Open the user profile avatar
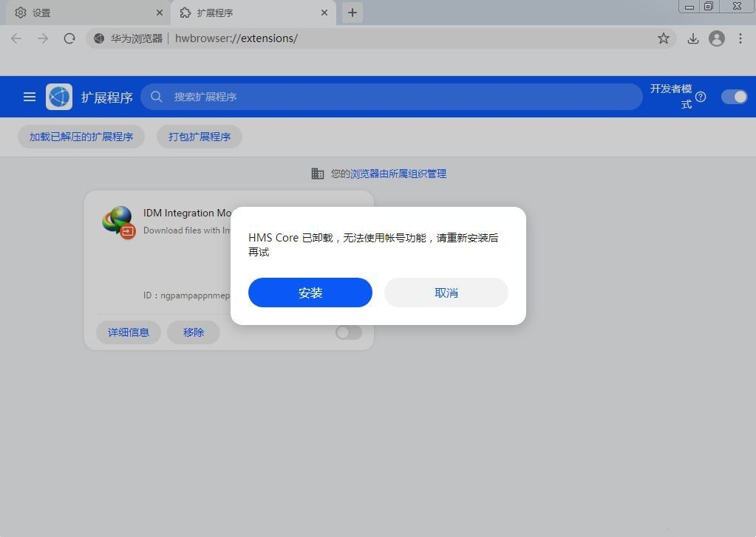 click(x=716, y=38)
